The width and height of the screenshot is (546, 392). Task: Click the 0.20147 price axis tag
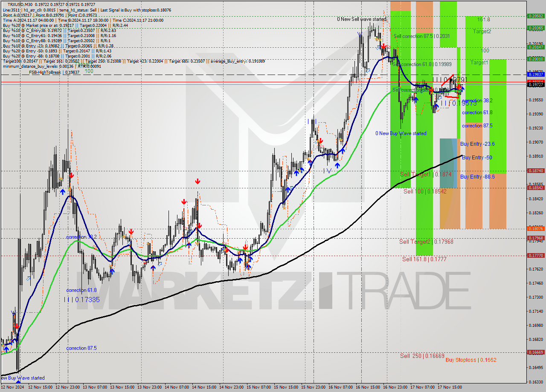535,47
